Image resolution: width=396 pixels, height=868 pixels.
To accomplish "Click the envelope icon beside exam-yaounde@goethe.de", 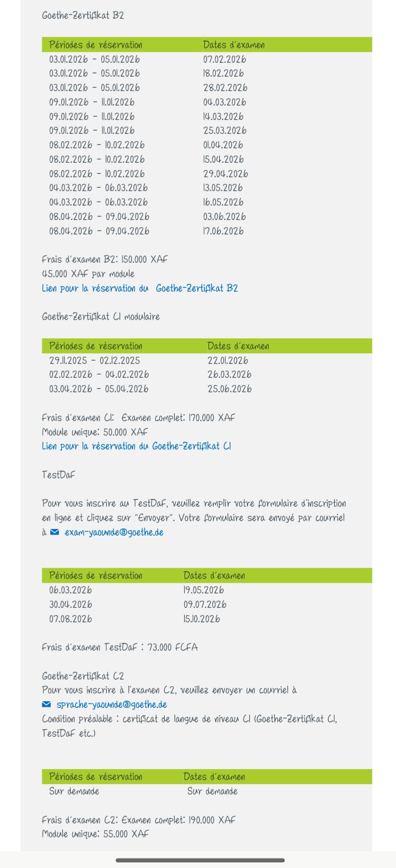I will point(55,532).
